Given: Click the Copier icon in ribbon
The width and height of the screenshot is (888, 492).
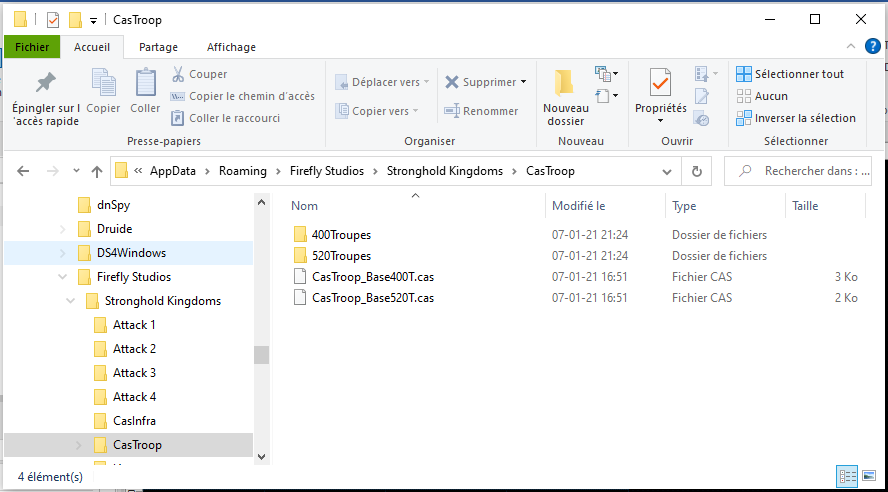Looking at the screenshot, I should 103,84.
